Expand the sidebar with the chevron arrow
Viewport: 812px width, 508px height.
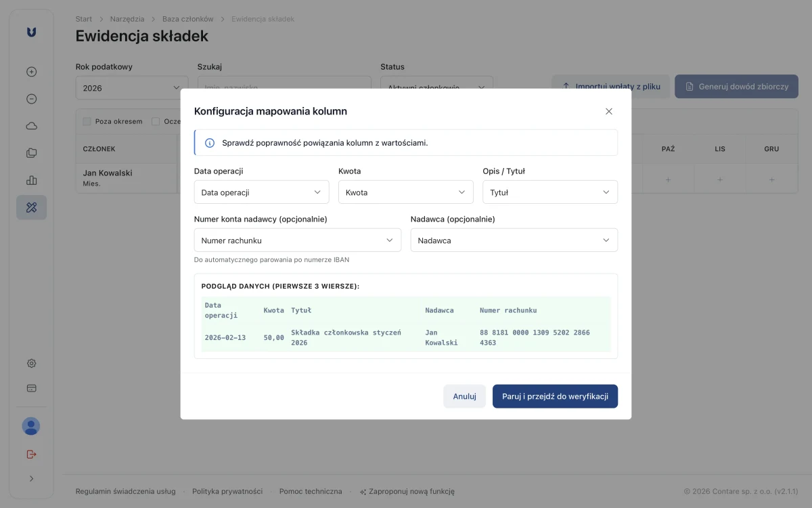[31, 478]
